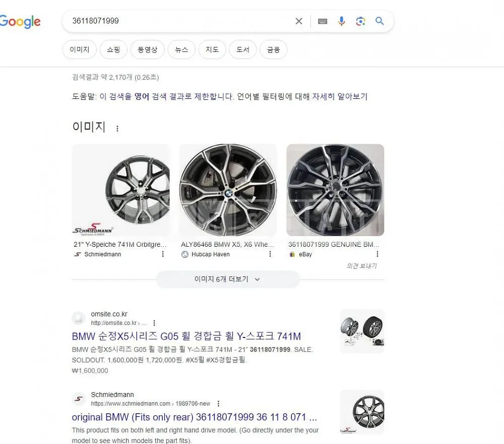Search by image with the camera lens icon
504x444 pixels.
click(360, 21)
